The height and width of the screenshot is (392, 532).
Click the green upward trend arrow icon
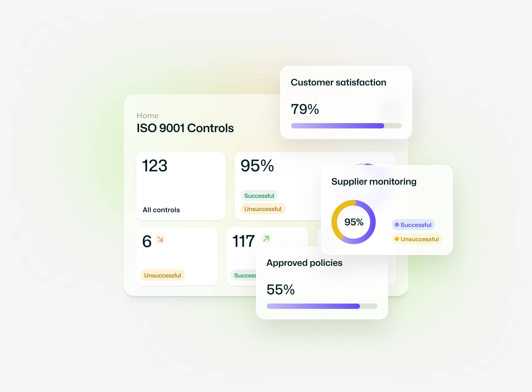pos(266,238)
